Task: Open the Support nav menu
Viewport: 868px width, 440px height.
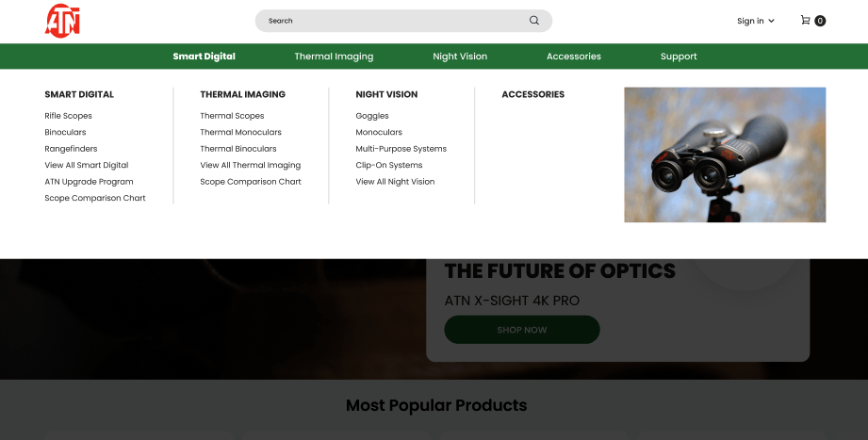Action: pyautogui.click(x=679, y=57)
